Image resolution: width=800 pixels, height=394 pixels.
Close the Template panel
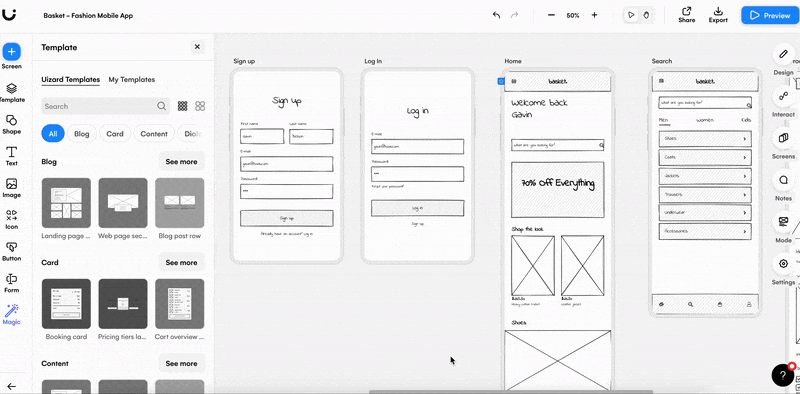tap(197, 47)
